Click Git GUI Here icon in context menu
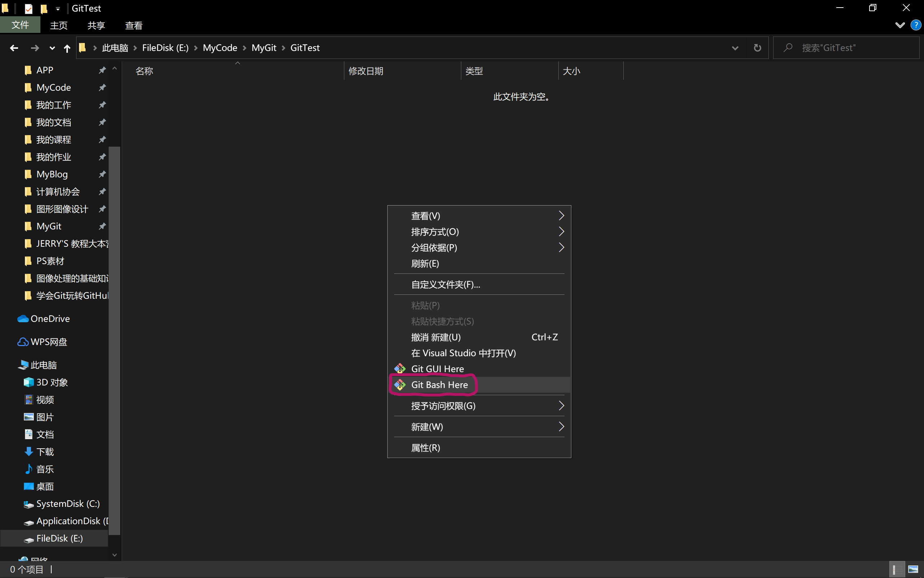Screen dimensions: 924x578 pyautogui.click(x=400, y=368)
